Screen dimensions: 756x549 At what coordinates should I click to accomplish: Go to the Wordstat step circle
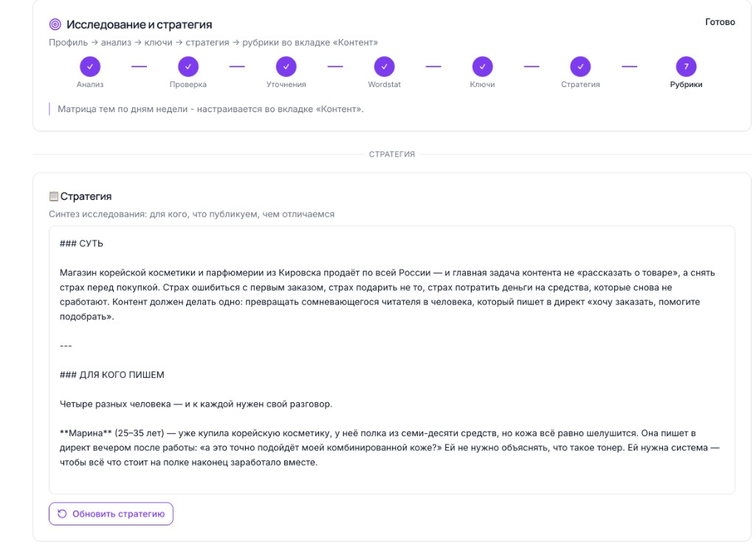click(384, 66)
